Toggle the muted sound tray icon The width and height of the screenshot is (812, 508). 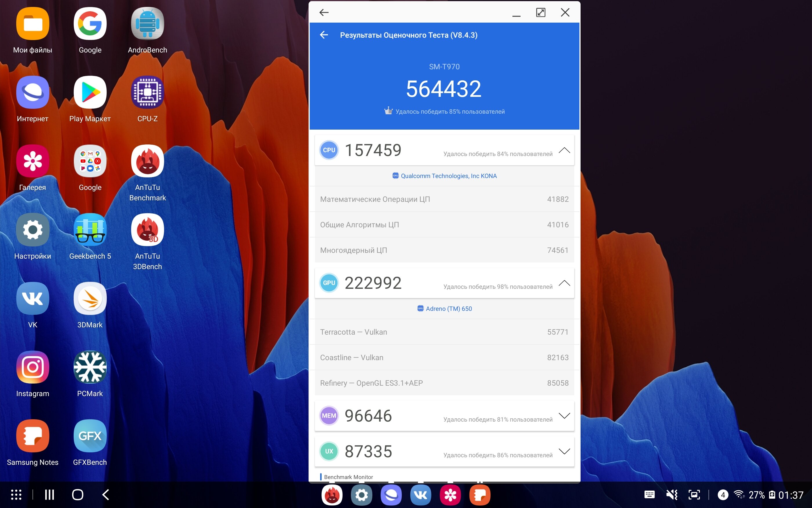(672, 495)
